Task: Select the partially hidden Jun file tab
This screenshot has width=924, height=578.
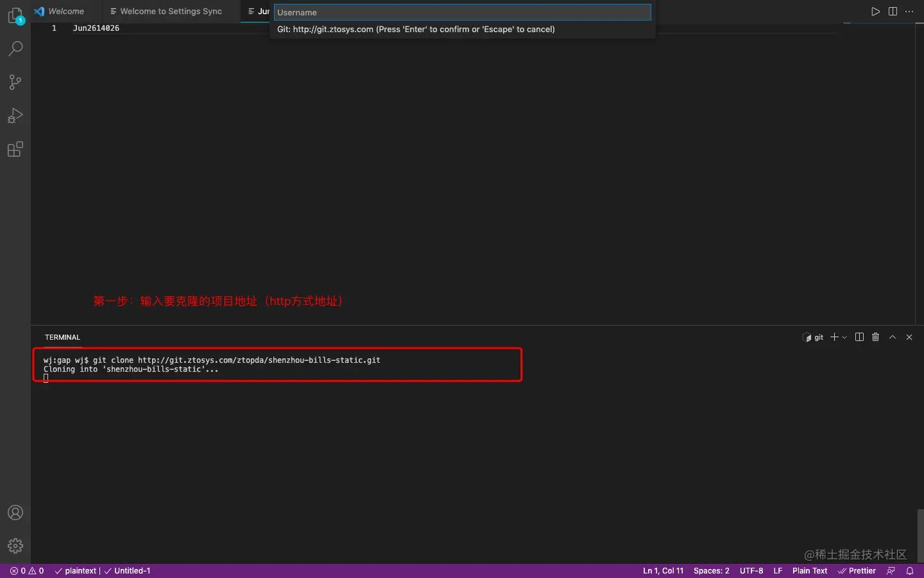Action: tap(257, 12)
